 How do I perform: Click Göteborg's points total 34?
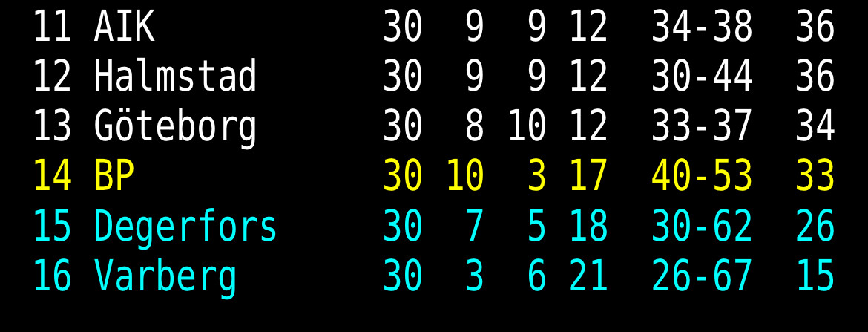pyautogui.click(x=815, y=126)
